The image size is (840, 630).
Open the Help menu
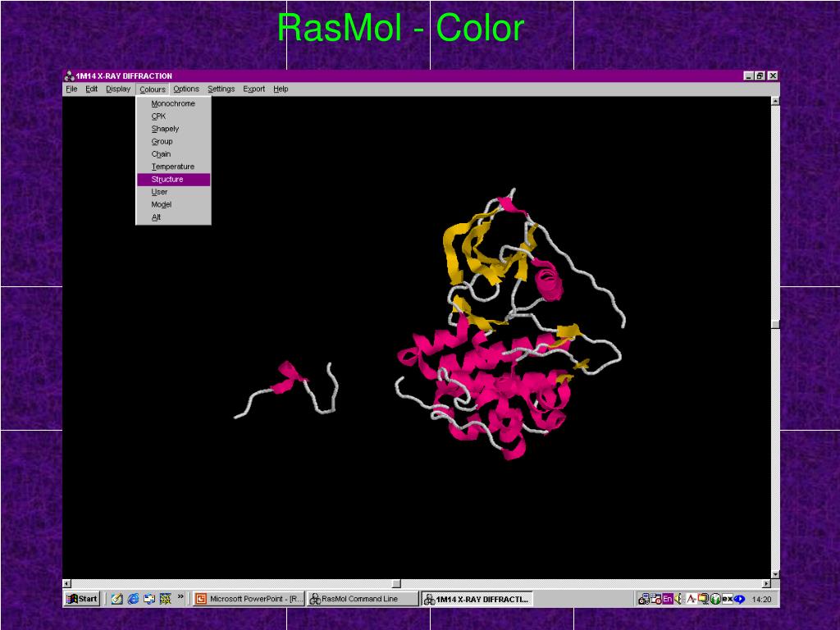click(x=281, y=89)
